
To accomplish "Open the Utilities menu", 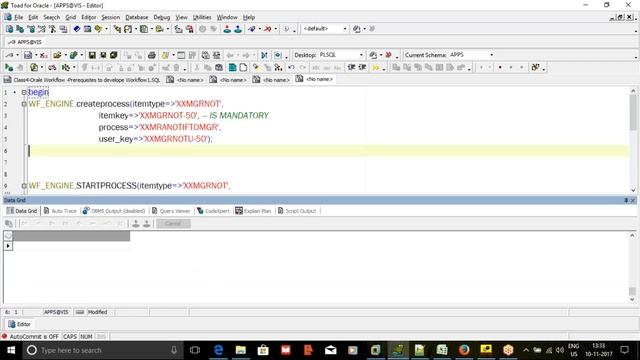I will pos(202,17).
